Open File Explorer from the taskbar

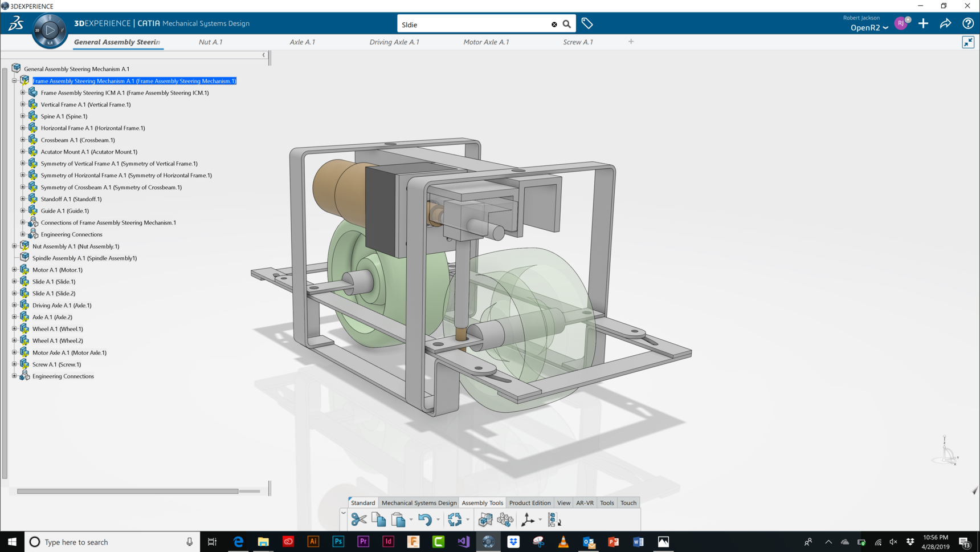click(x=263, y=542)
